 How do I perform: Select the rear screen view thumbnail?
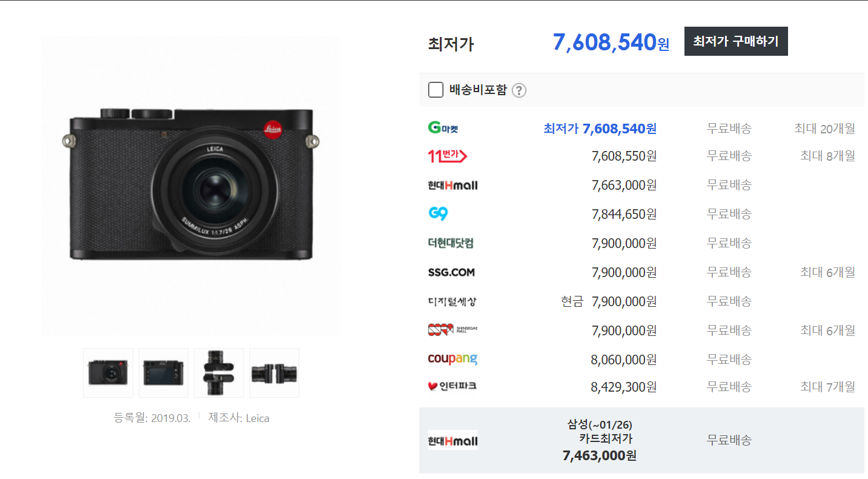click(164, 373)
